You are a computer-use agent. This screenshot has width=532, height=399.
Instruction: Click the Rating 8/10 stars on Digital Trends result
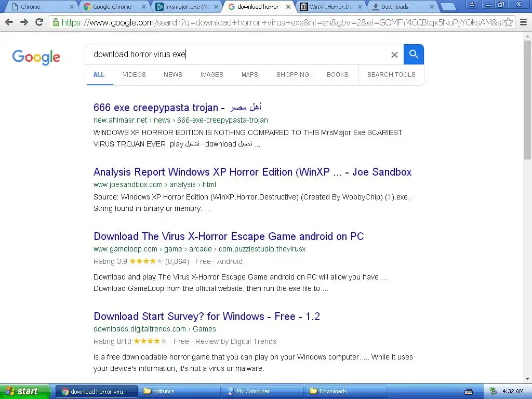point(150,341)
